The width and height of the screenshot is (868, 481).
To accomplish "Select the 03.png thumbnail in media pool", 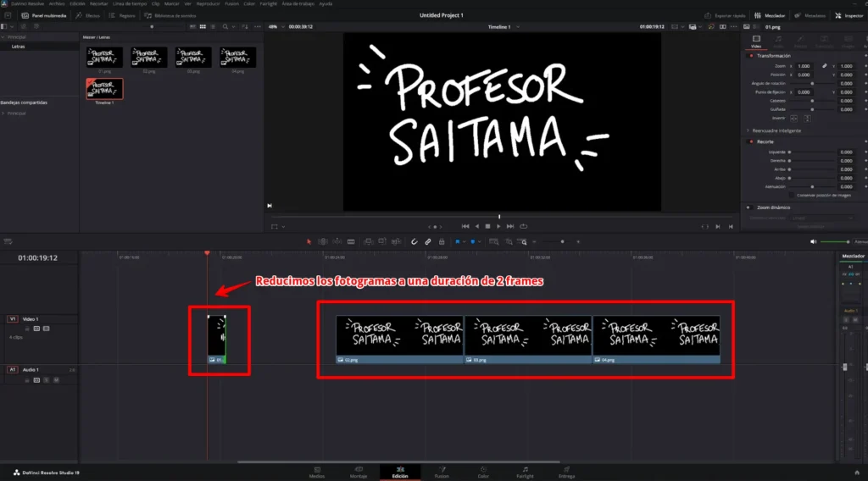I will tap(192, 58).
